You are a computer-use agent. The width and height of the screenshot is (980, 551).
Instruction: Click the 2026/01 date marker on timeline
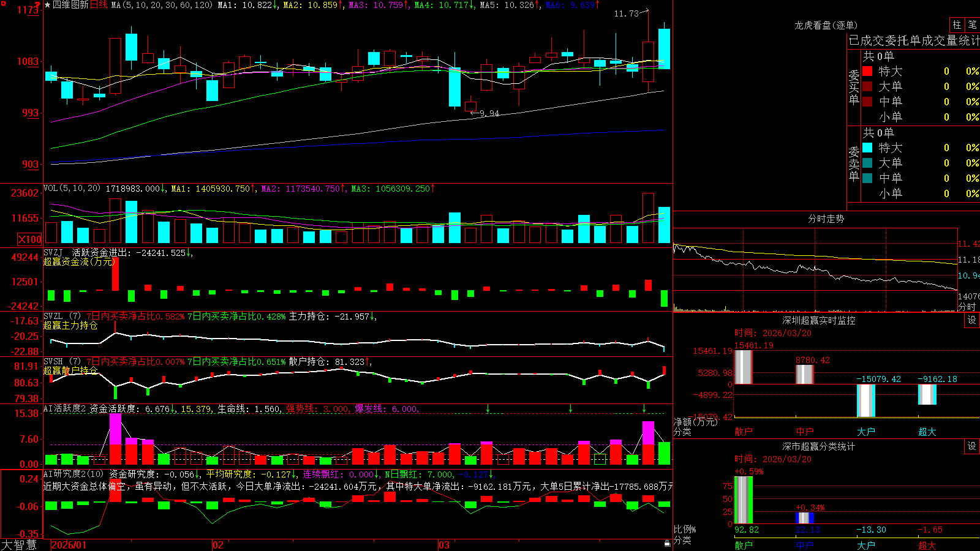click(x=69, y=545)
